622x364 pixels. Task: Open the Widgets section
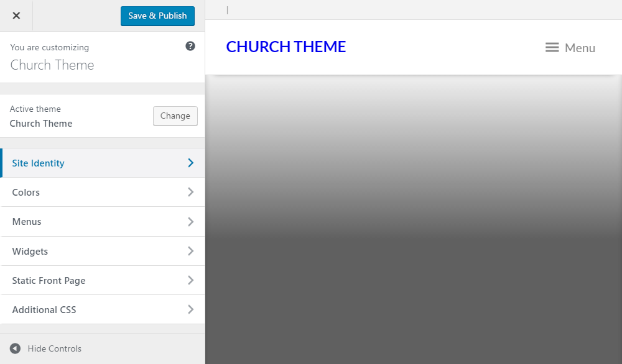(x=103, y=251)
